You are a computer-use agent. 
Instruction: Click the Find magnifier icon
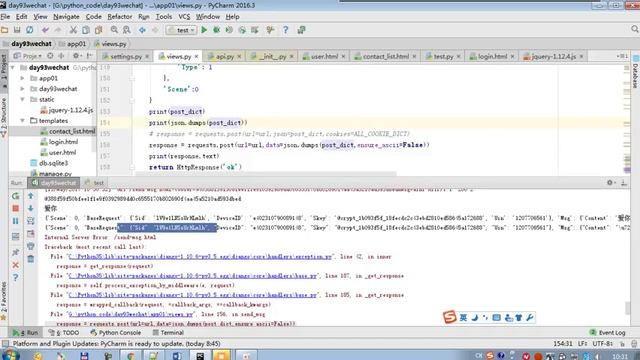click(x=114, y=30)
